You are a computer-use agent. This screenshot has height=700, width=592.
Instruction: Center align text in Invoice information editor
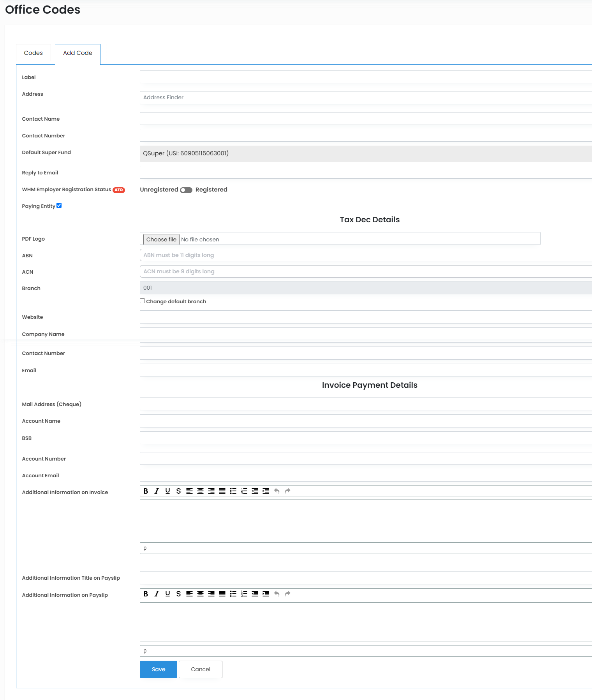click(200, 491)
